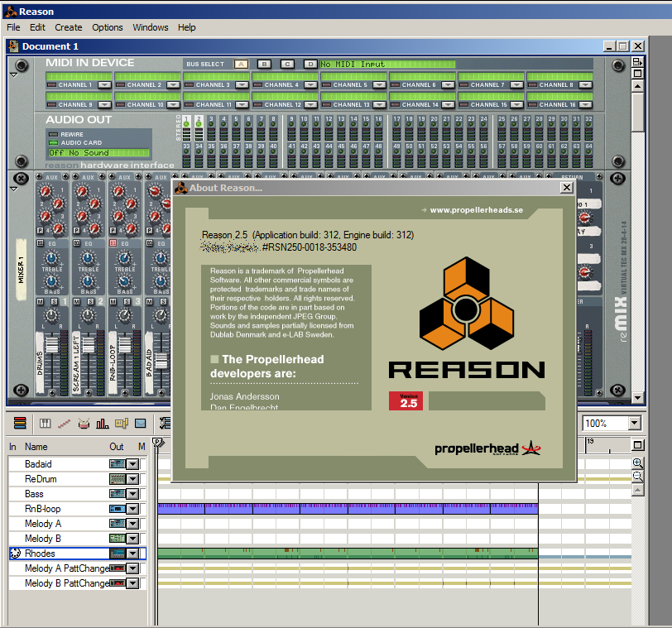Open output dropdown for Melody B PattChange track
This screenshot has width=672, height=628.
click(132, 583)
